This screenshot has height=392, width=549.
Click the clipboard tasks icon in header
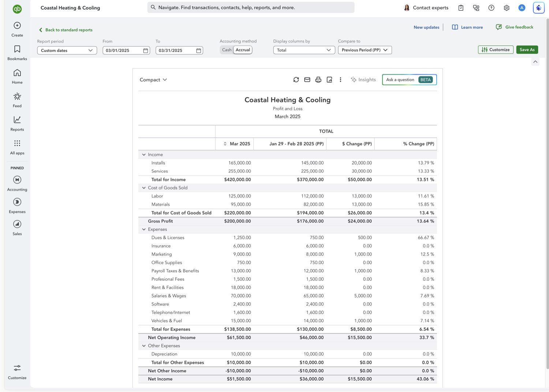(x=461, y=8)
